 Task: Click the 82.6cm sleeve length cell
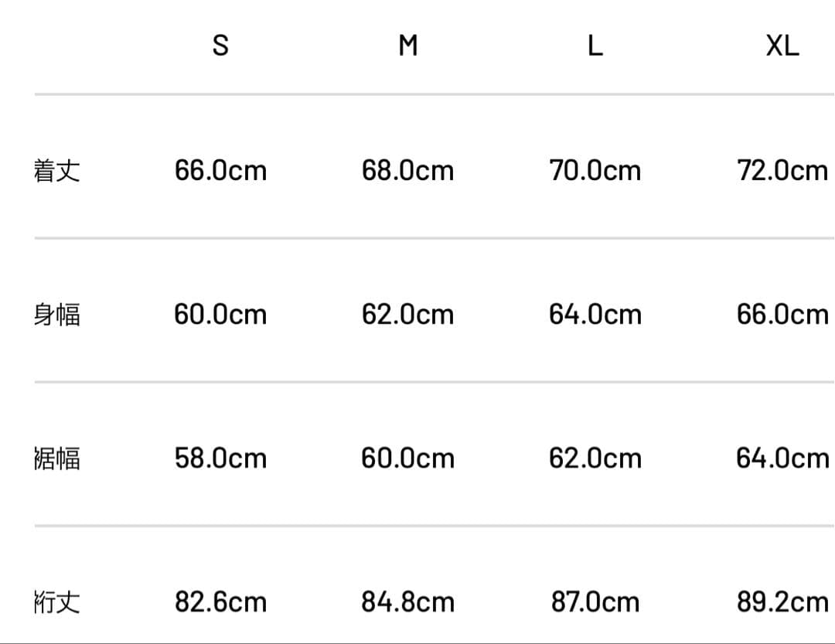tap(220, 601)
